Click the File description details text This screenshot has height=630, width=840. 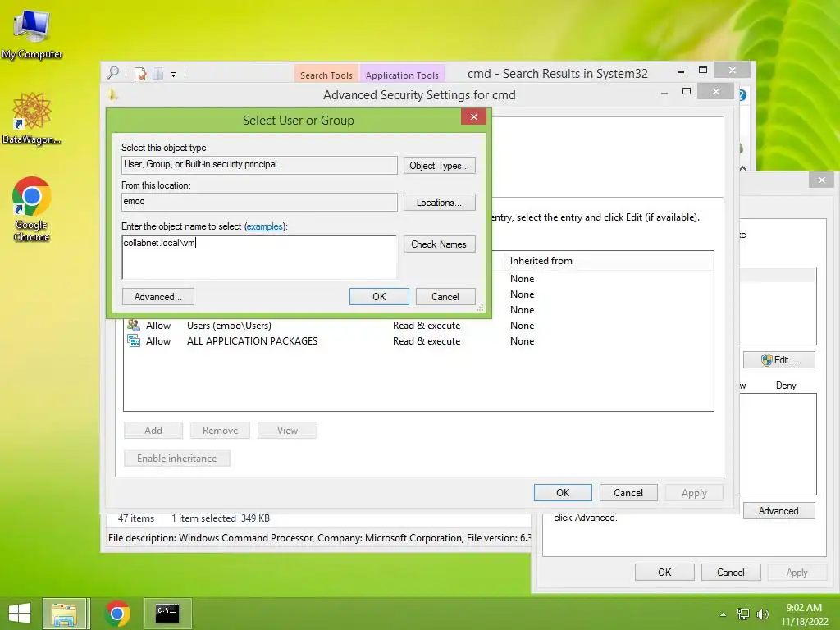[x=320, y=538]
